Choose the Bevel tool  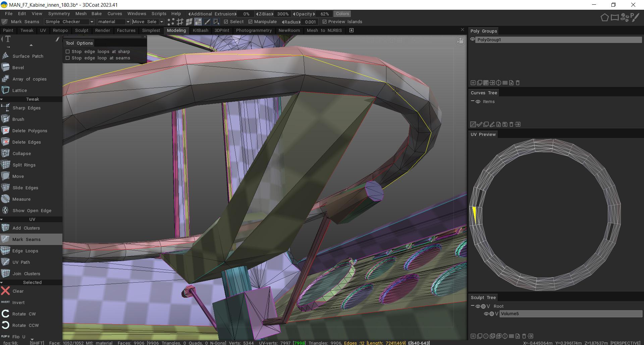(x=18, y=67)
